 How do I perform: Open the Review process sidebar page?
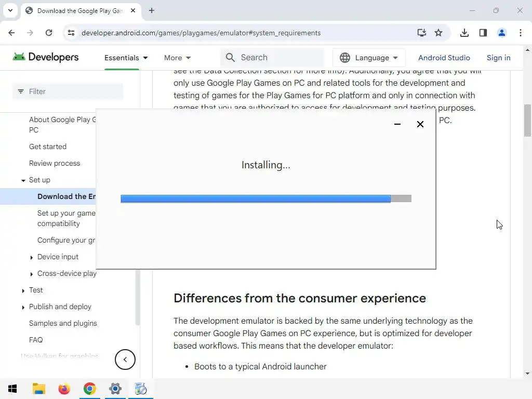pos(55,163)
